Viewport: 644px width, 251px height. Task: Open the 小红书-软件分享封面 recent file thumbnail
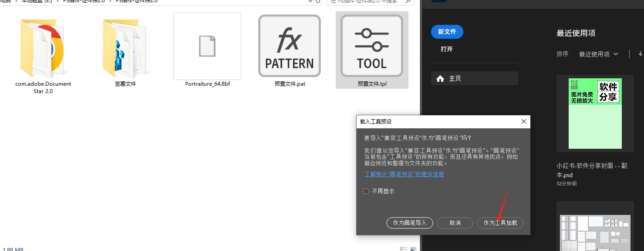[x=595, y=113]
